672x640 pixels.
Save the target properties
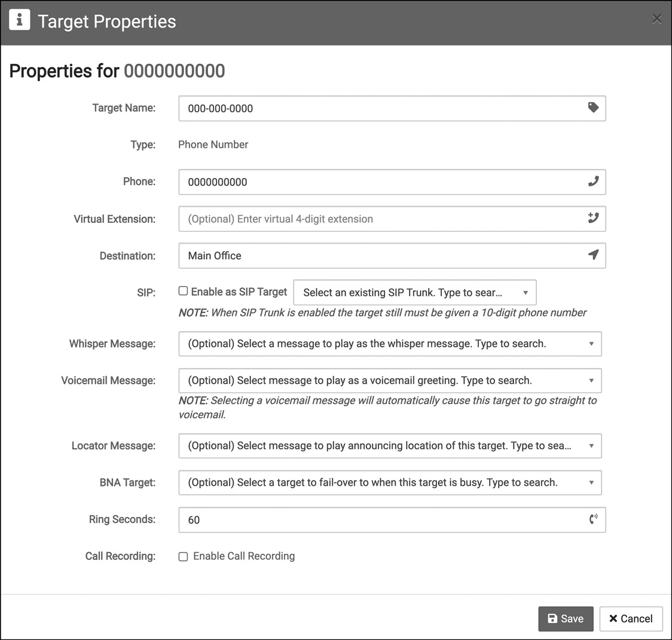point(565,618)
